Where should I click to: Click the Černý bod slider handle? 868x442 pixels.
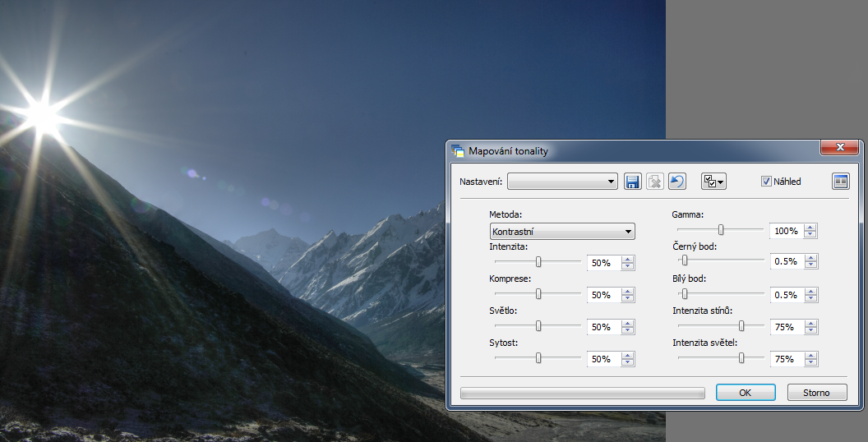(685, 260)
